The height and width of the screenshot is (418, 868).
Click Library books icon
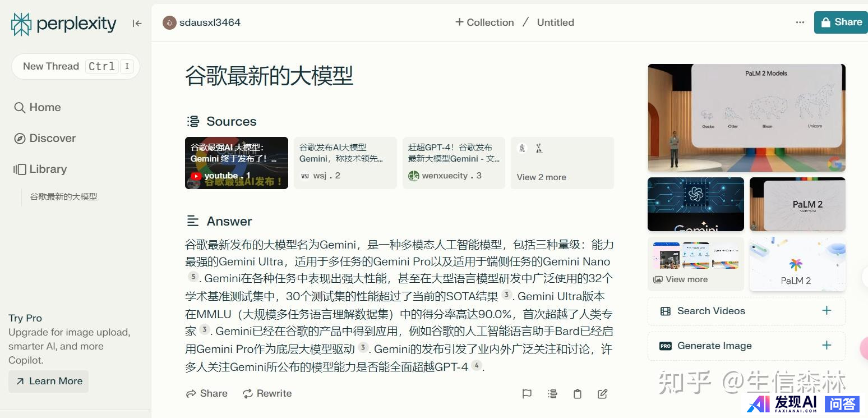tap(20, 169)
